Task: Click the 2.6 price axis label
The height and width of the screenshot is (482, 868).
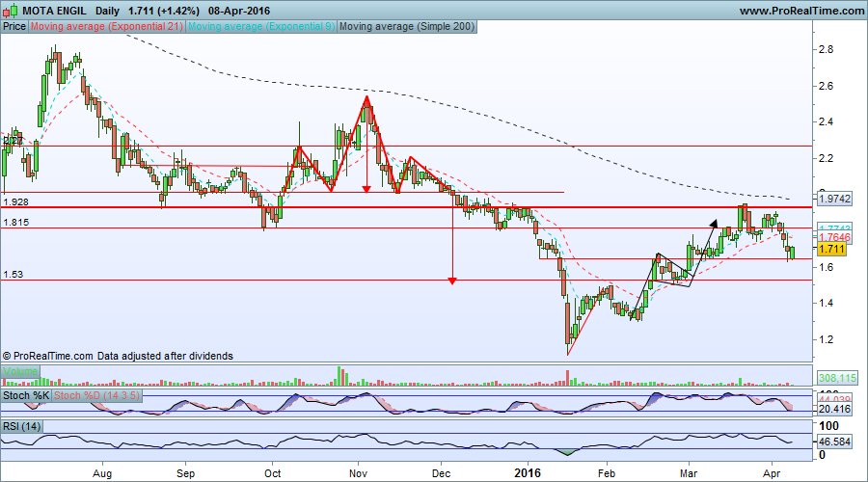Action: [x=826, y=86]
